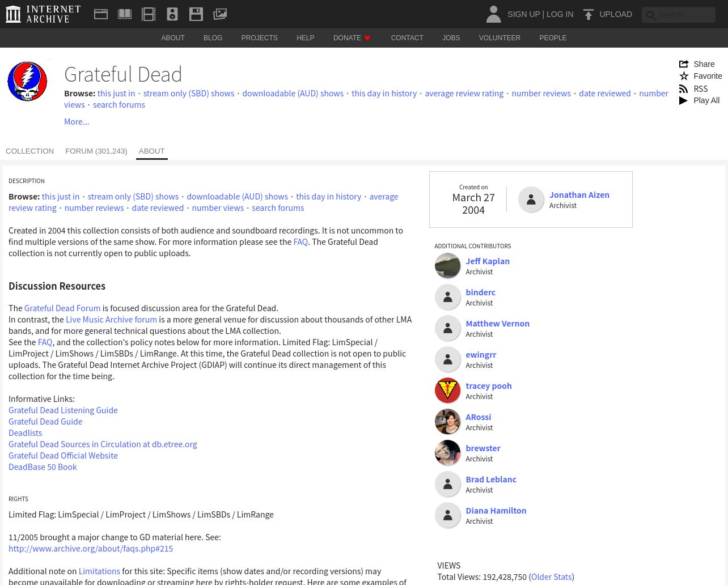Open the Images icon in top bar
Image resolution: width=728 pixels, height=585 pixels.
(x=220, y=14)
